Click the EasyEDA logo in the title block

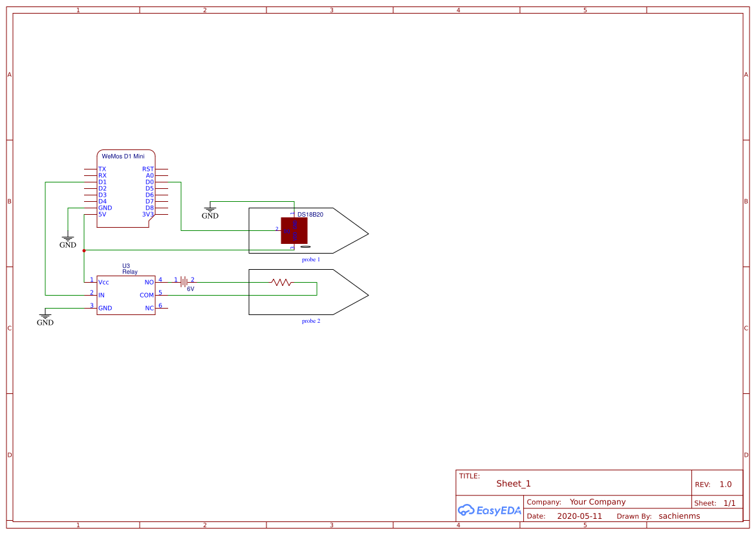[489, 510]
